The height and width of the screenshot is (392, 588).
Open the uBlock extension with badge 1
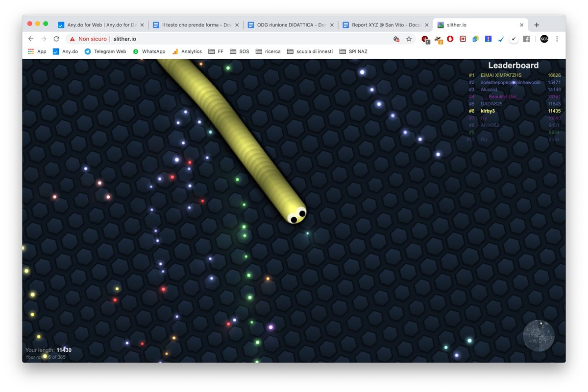point(425,39)
